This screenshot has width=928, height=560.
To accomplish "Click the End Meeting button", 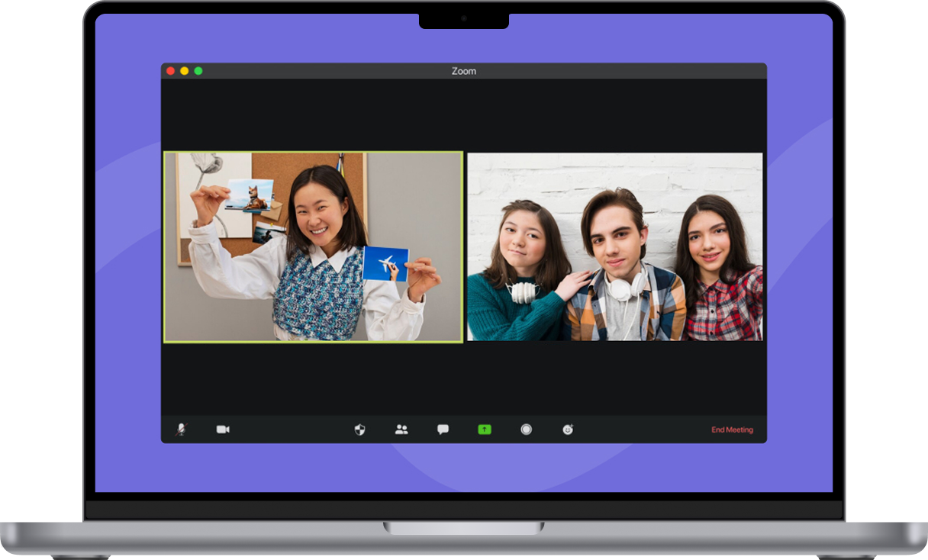I will [732, 430].
